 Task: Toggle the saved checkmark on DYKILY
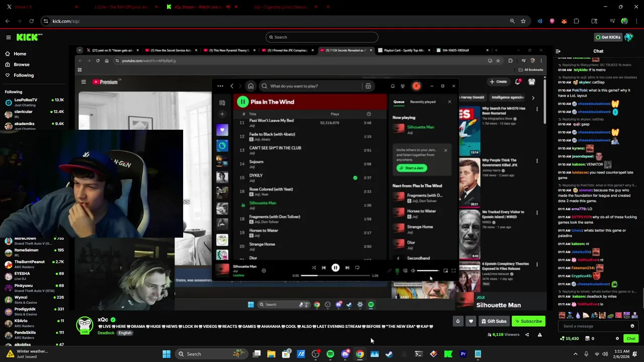click(x=355, y=177)
